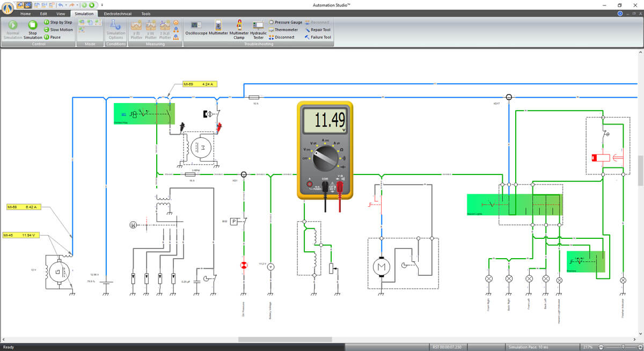The width and height of the screenshot is (644, 351).
Task: Choose the Failure Tool
Action: pos(317,38)
